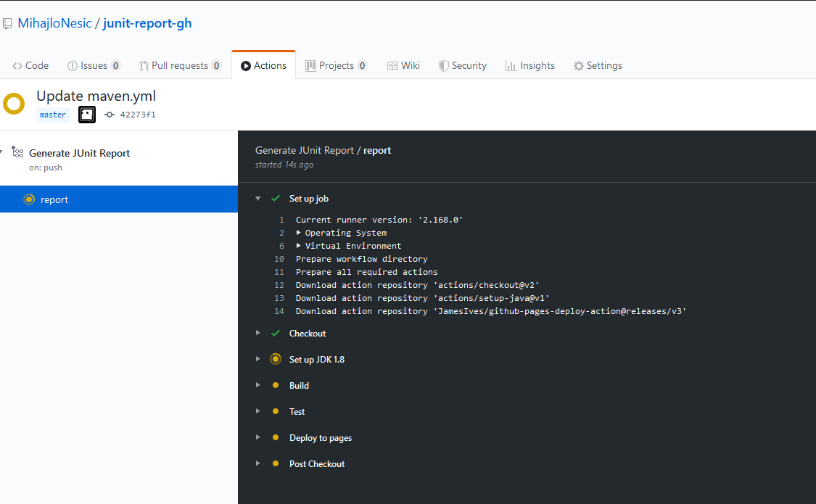The height and width of the screenshot is (504, 816).
Task: Open the Settings tab
Action: click(598, 65)
